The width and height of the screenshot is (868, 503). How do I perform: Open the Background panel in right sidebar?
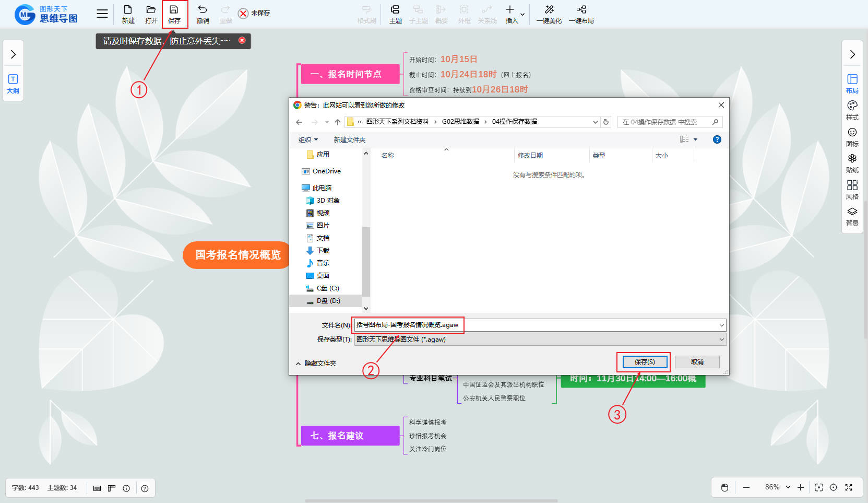[852, 216]
